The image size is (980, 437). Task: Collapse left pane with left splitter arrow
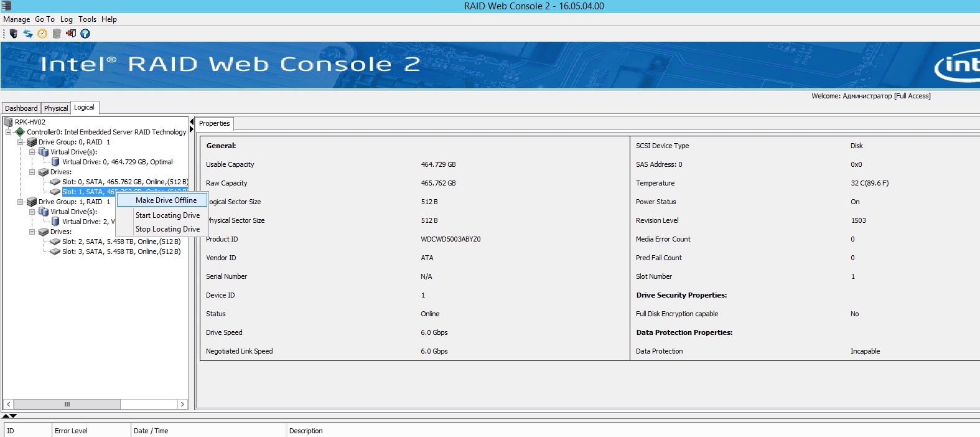192,121
